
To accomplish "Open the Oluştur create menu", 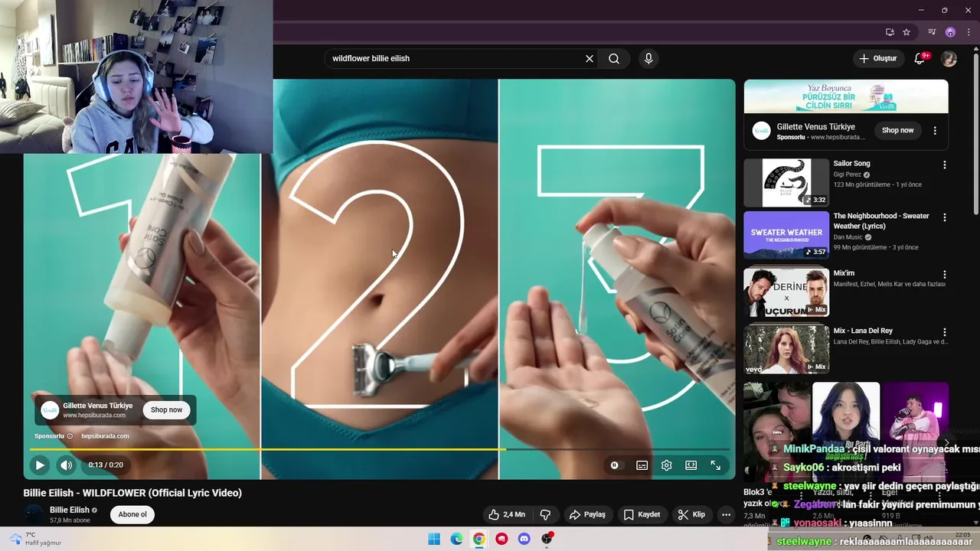I will coord(878,58).
